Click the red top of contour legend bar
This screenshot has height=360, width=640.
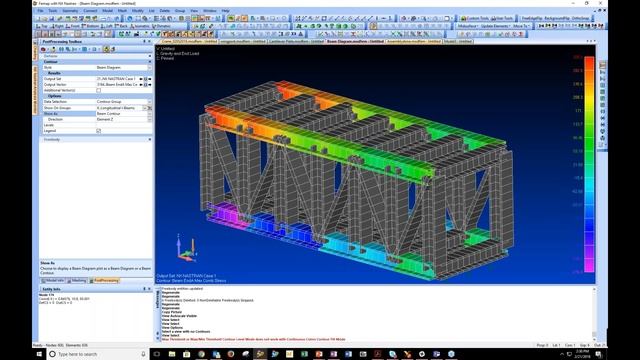click(589, 61)
